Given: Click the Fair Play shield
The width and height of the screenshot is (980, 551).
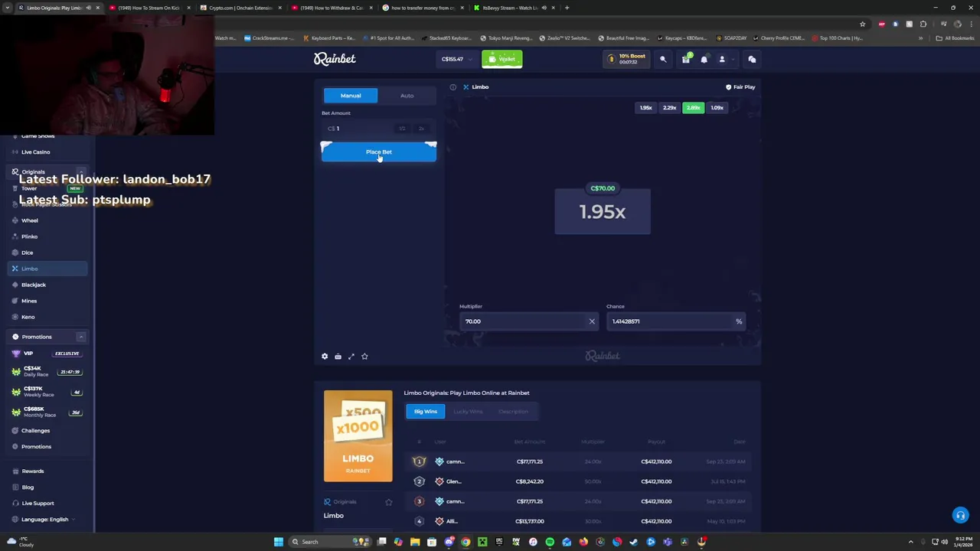Looking at the screenshot, I should click(x=740, y=87).
